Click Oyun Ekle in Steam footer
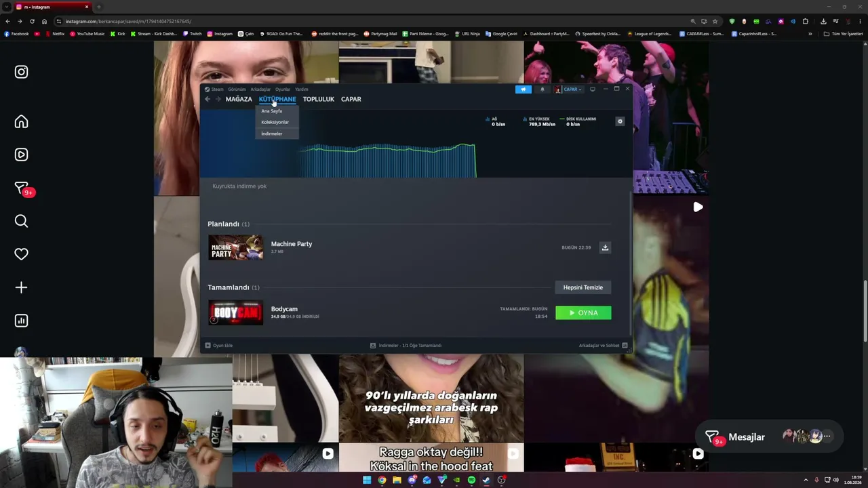 click(x=219, y=346)
